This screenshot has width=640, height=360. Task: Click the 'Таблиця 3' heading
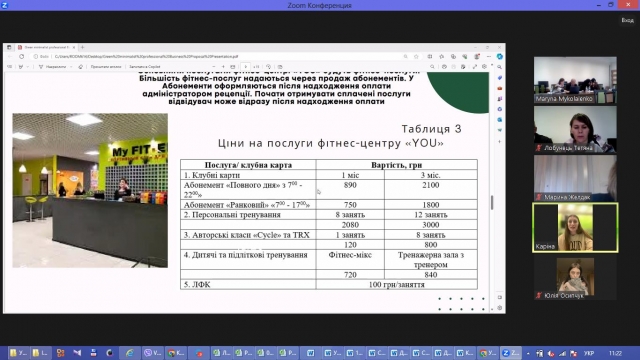click(x=431, y=129)
